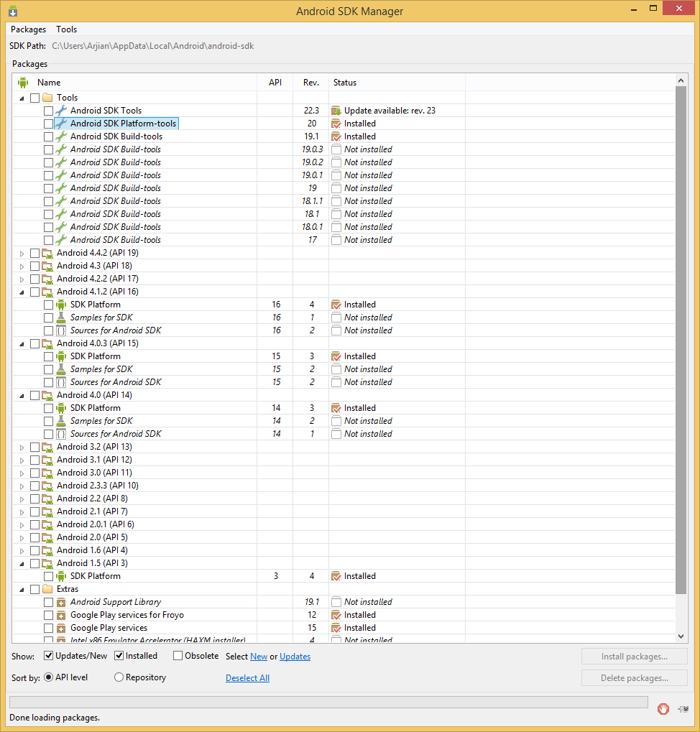The height and width of the screenshot is (732, 700).
Task: Collapse the Tools group
Action: tap(22, 98)
